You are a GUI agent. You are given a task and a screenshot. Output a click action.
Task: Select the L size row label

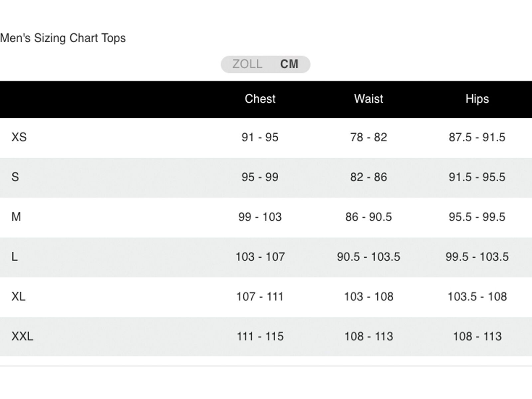[15, 257]
